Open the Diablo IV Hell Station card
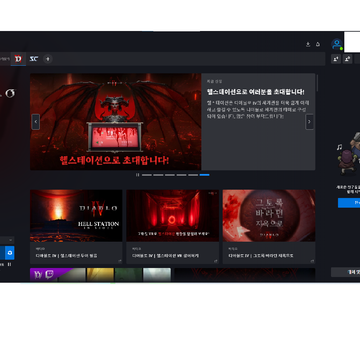360x360 pixels. tap(76, 227)
